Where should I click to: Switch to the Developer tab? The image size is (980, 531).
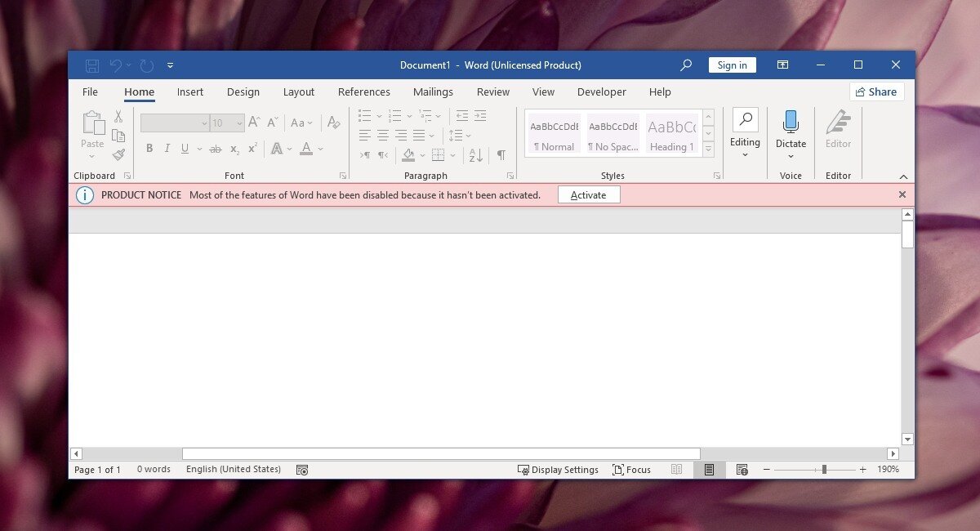(601, 92)
